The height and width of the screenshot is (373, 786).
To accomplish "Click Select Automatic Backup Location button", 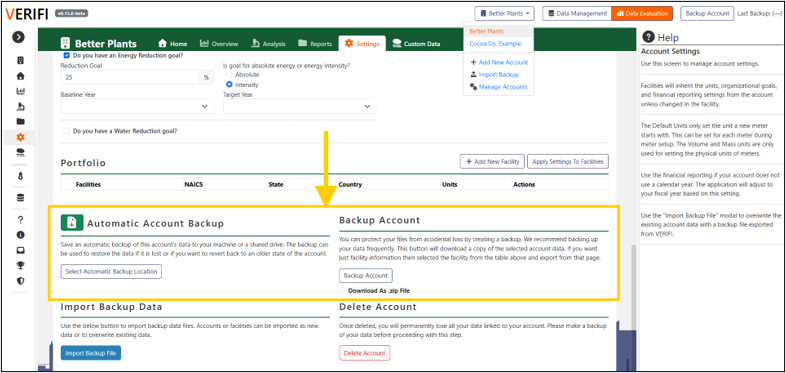I will pyautogui.click(x=111, y=271).
